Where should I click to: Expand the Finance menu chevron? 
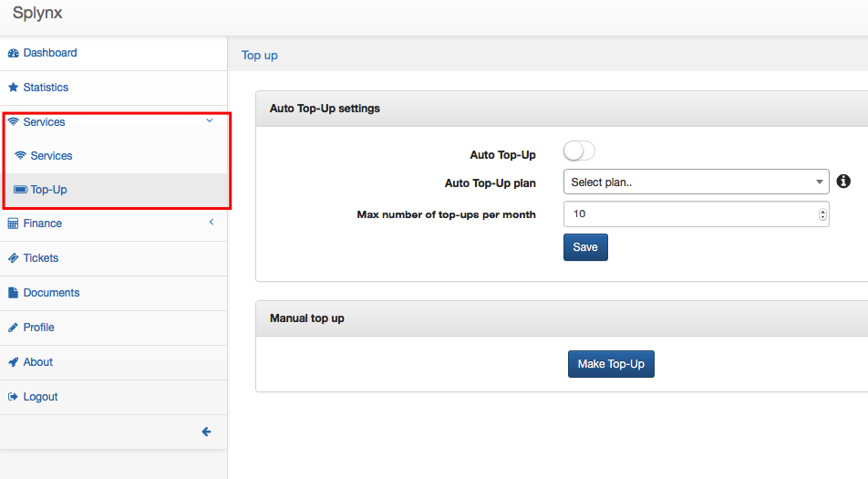click(211, 223)
